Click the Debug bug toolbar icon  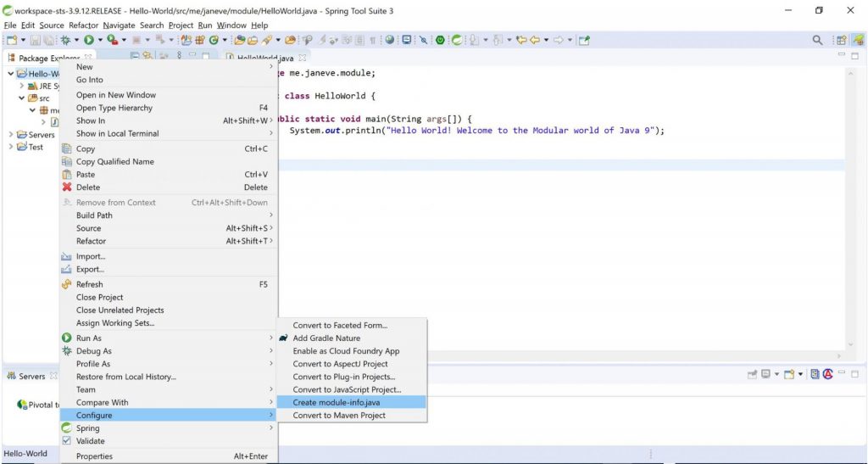(x=66, y=40)
